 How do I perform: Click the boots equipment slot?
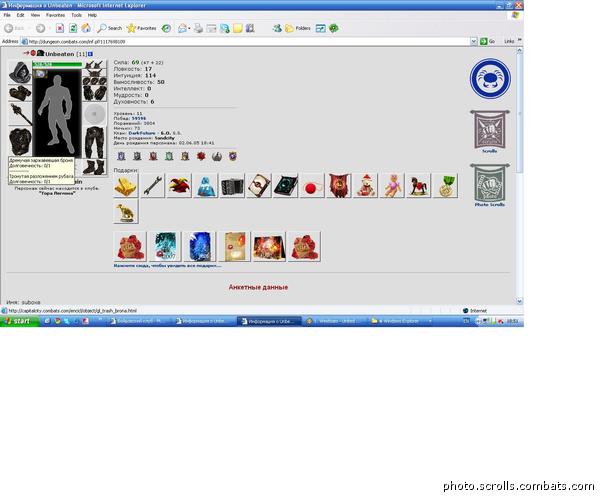click(x=95, y=167)
